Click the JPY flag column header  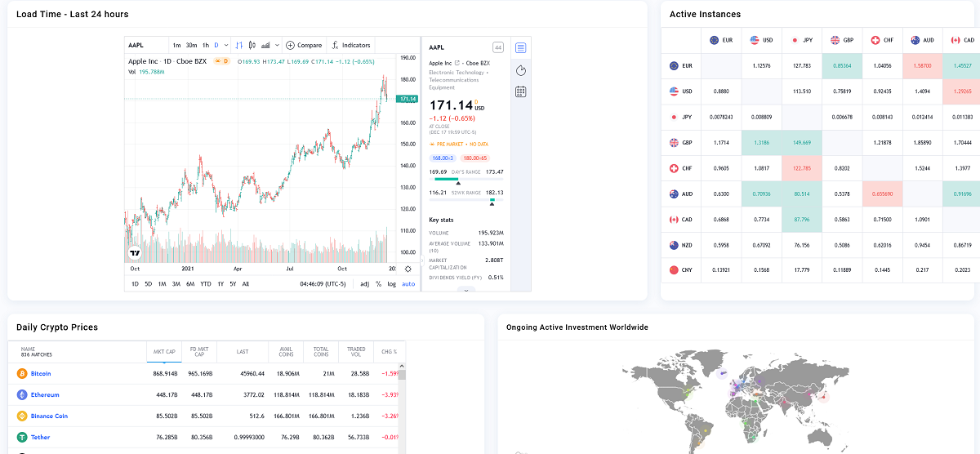tap(801, 39)
